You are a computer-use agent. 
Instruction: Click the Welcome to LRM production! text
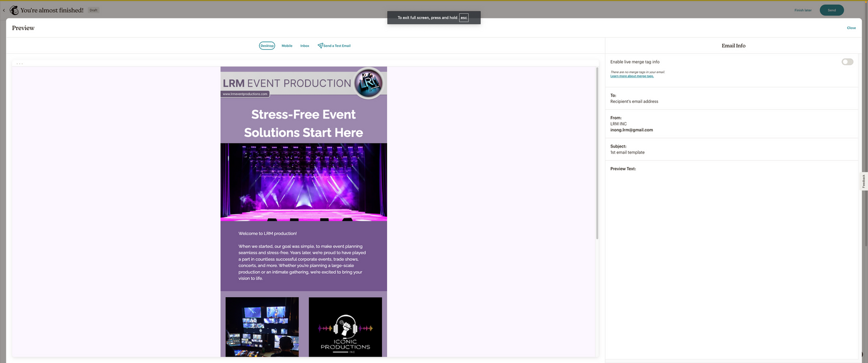click(x=267, y=234)
